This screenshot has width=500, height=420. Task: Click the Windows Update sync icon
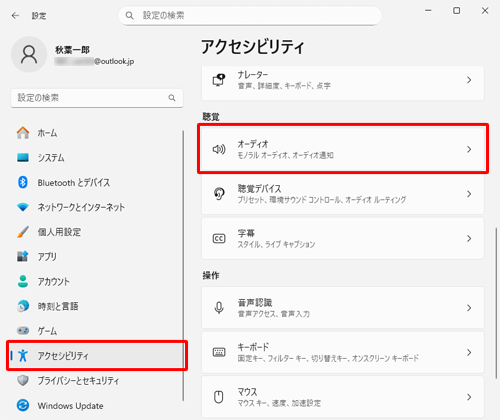coord(23,405)
